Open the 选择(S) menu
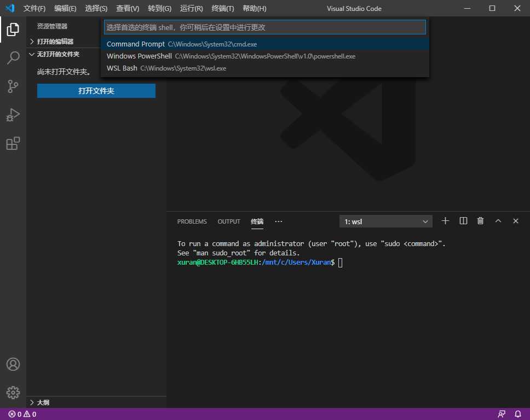This screenshot has height=420, width=530. point(96,8)
